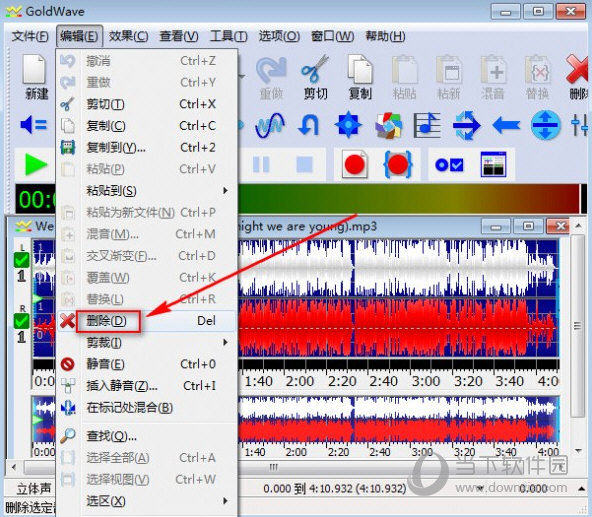Click the blue waveform effect icon

(x=270, y=125)
